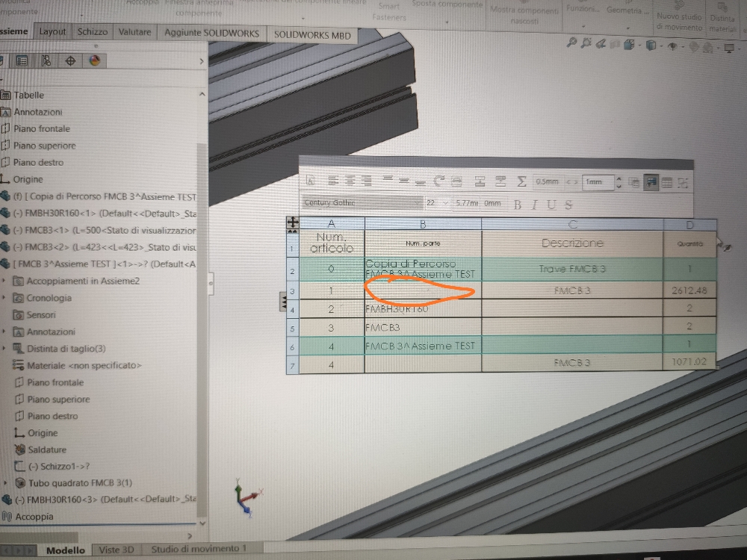747x560 pixels.
Task: Align table text to the left
Action: pos(333,181)
